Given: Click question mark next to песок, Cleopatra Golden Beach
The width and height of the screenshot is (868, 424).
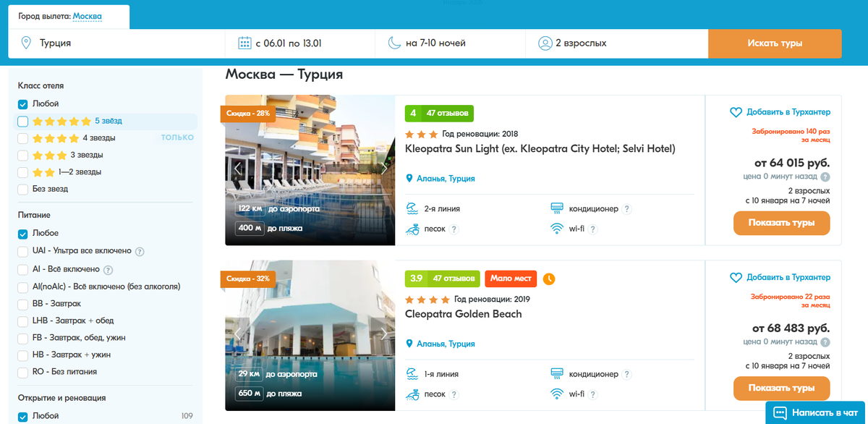Looking at the screenshot, I should click(454, 394).
